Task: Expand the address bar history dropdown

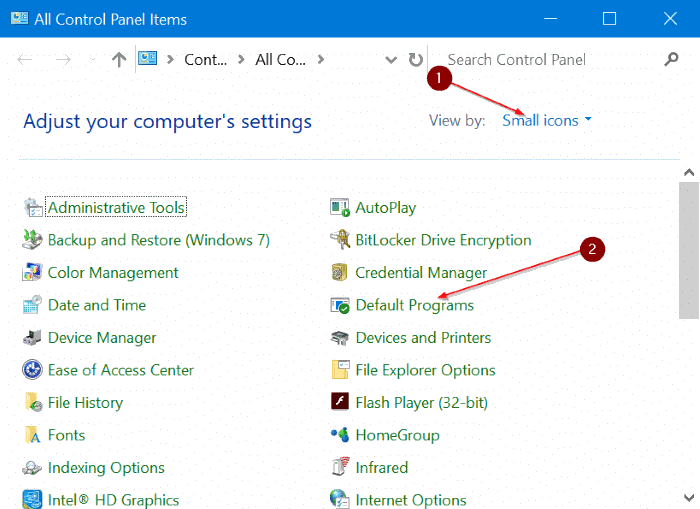Action: coord(391,60)
